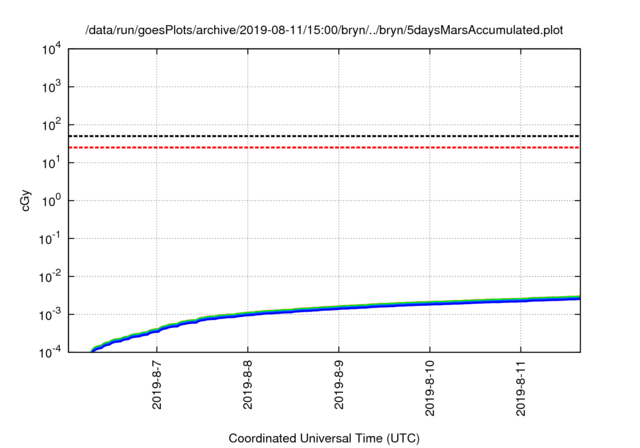
Task: Click the 2019-8-9 date tick label
Action: coord(339,385)
